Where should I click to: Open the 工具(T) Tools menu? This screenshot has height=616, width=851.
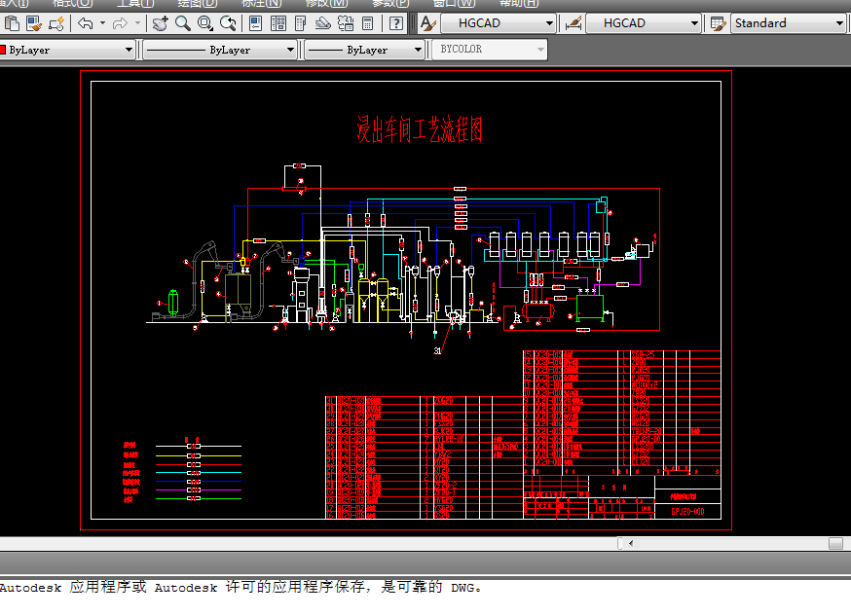coord(135,3)
